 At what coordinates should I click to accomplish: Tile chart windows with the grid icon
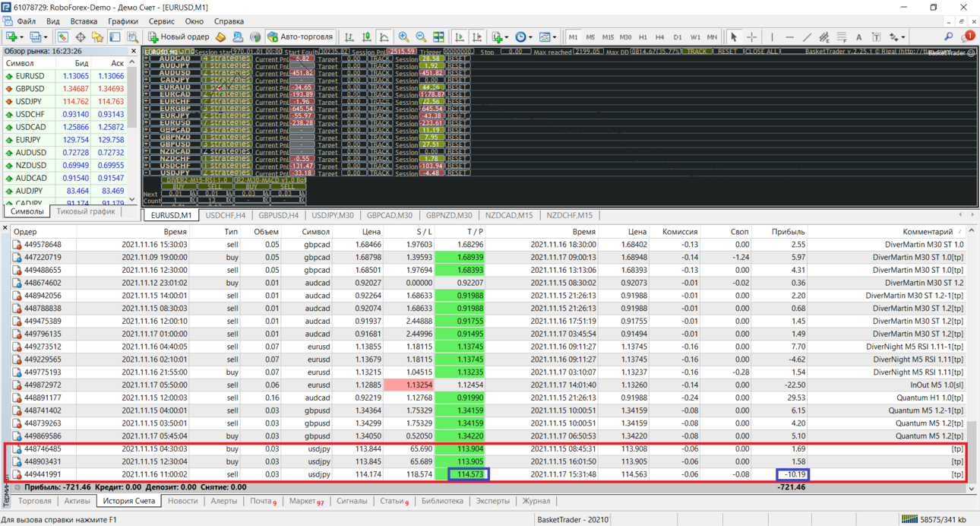coord(438,36)
